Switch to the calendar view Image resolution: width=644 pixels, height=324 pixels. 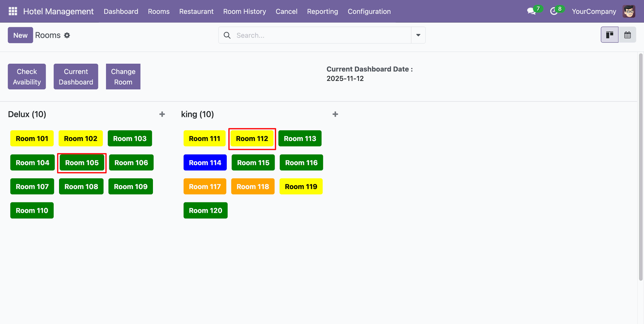628,35
